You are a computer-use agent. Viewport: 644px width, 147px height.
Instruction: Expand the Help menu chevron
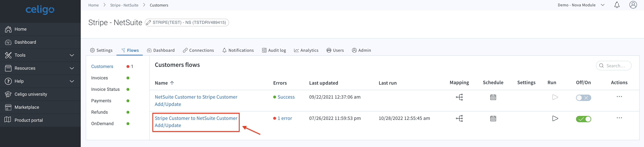click(x=72, y=81)
